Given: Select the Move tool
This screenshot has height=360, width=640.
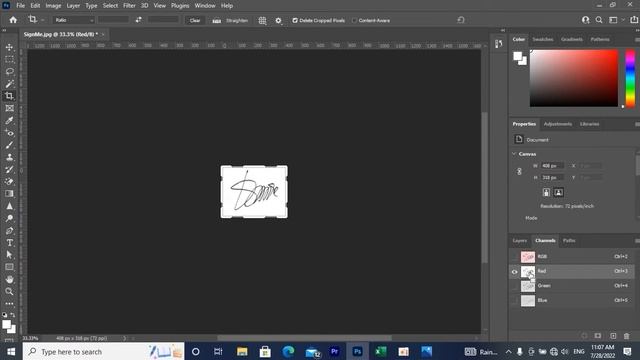Looking at the screenshot, I should (x=9, y=47).
